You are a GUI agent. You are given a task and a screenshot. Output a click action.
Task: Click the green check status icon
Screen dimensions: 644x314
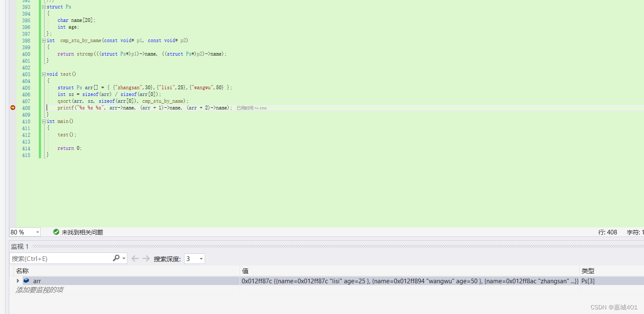click(x=56, y=232)
